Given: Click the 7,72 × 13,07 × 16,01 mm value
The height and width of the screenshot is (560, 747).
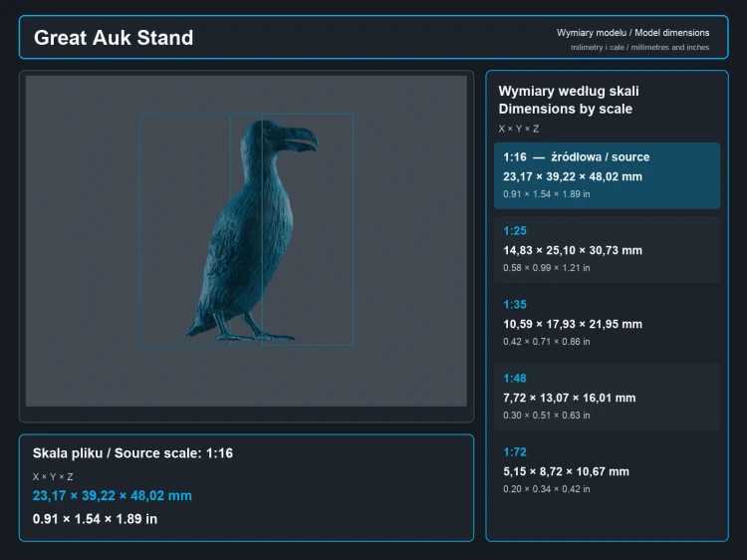Looking at the screenshot, I should click(x=570, y=398).
